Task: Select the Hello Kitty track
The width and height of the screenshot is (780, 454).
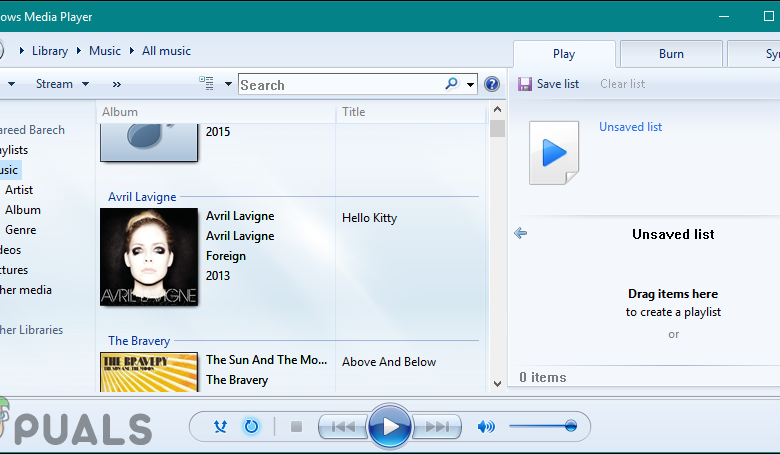Action: coord(369,218)
